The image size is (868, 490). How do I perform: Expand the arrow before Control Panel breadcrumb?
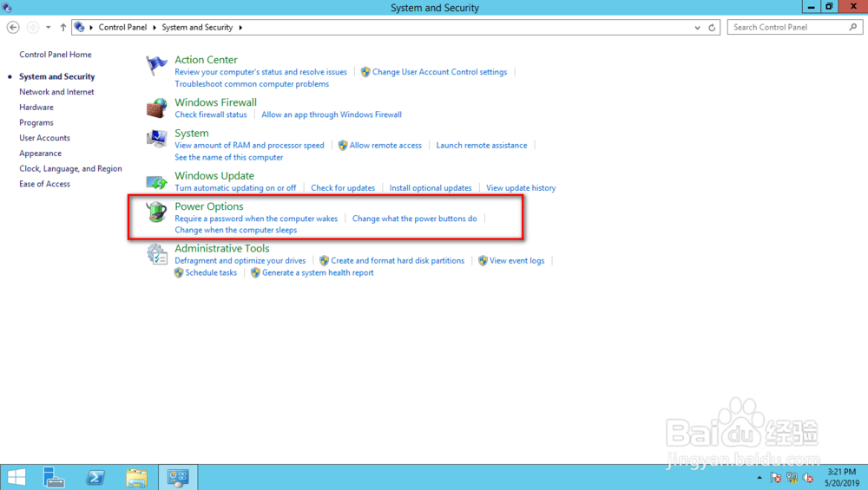pos(91,27)
